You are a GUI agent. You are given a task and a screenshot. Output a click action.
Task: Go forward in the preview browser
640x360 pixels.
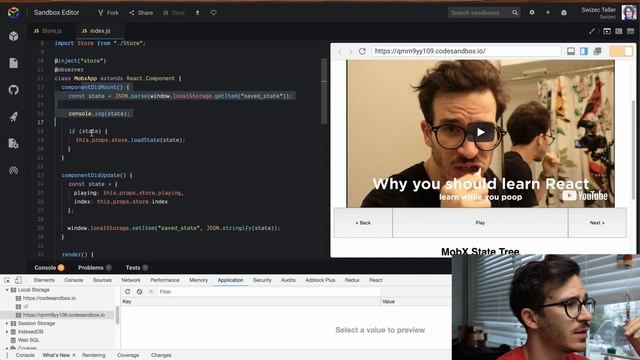point(350,51)
